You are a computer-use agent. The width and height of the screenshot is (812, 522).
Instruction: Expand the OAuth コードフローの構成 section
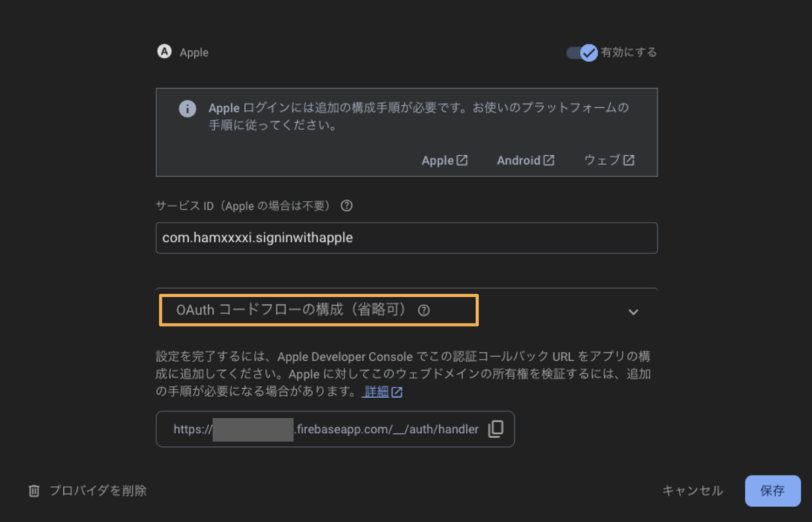407,311
